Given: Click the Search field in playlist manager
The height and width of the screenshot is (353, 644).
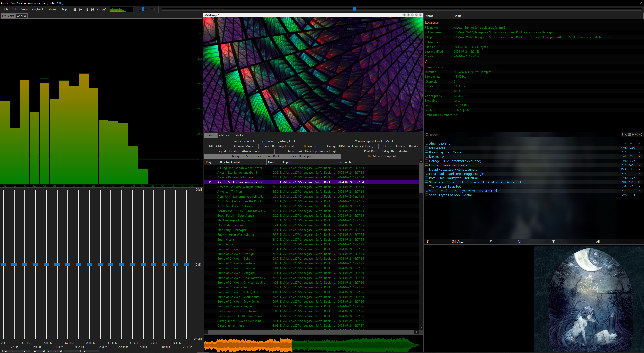Looking at the screenshot, I should 525,135.
